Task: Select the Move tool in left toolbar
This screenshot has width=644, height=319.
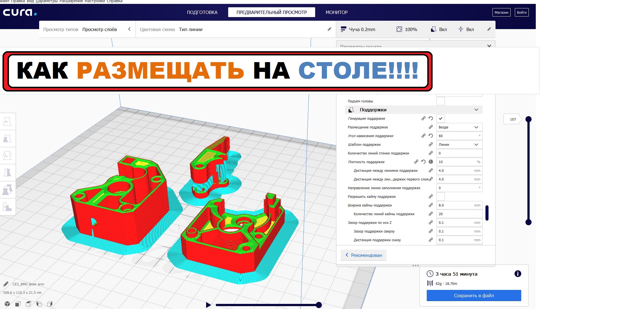Action: click(7, 121)
